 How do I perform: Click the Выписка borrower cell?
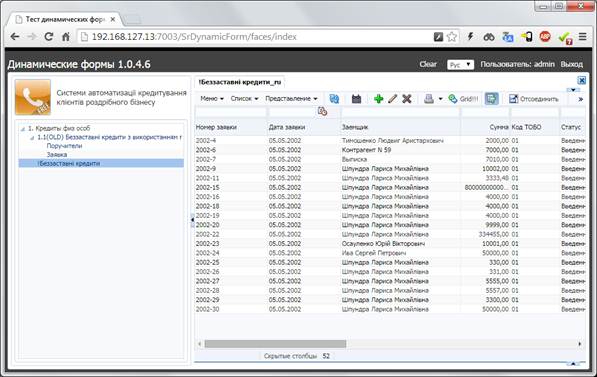point(354,159)
